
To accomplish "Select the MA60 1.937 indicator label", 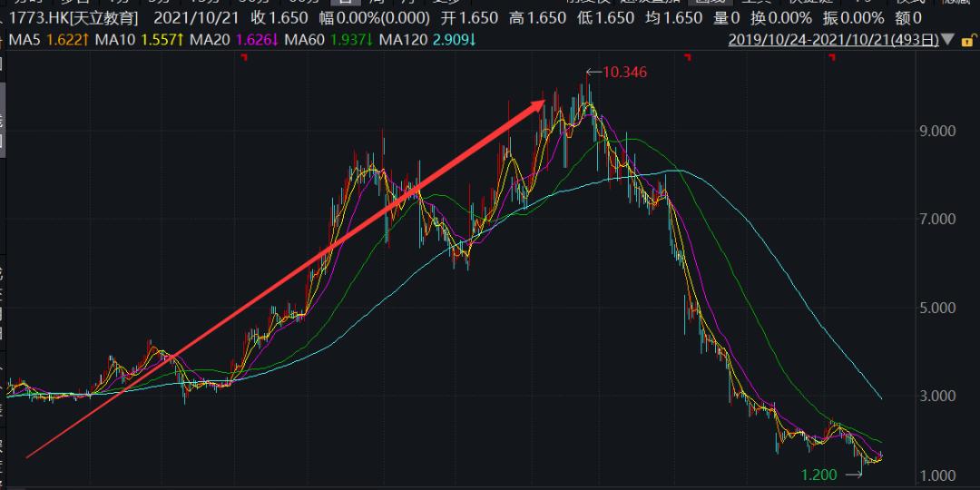I will pyautogui.click(x=328, y=41).
